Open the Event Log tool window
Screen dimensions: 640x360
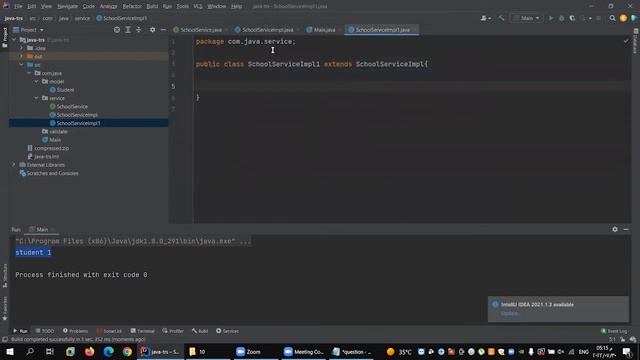[x=614, y=331]
